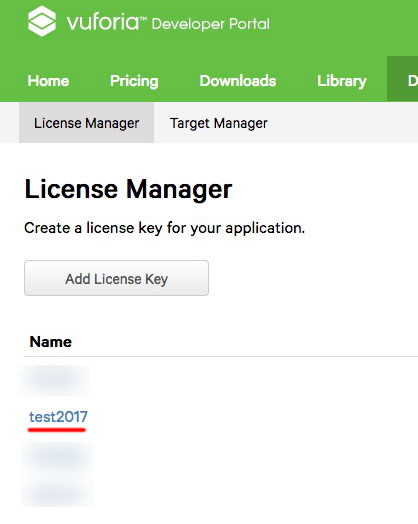Open the Pricing menu item
418x524 pixels.
tap(134, 81)
